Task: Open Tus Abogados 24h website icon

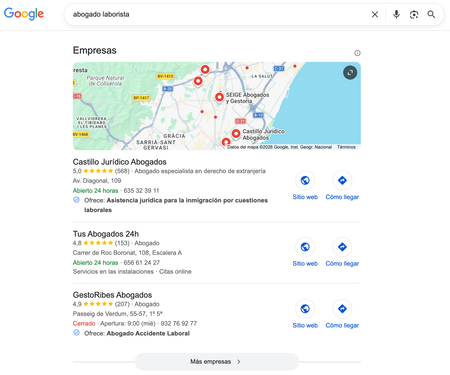Action: (x=305, y=247)
